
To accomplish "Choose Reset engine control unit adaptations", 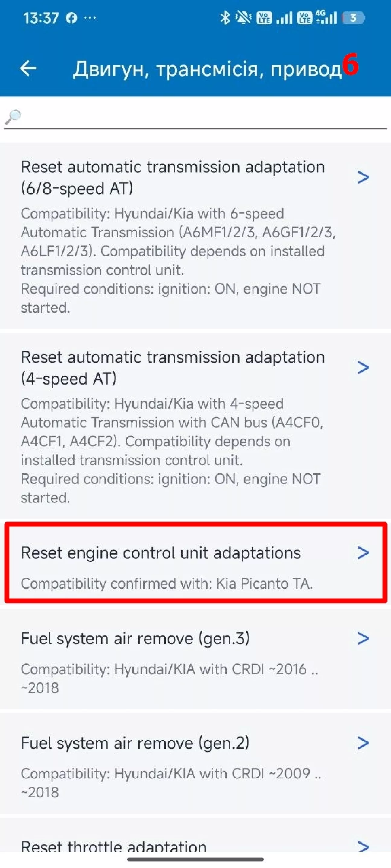I will point(161,553).
